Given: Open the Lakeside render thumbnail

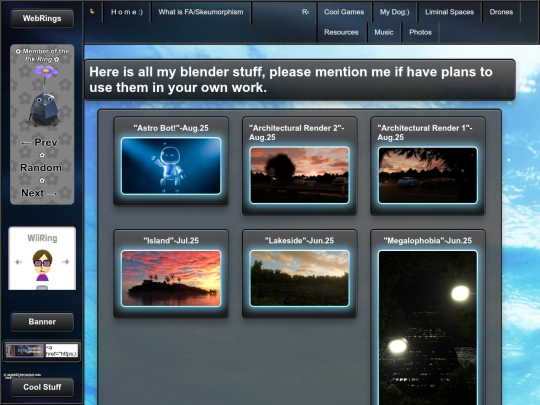Looking at the screenshot, I should (300, 278).
